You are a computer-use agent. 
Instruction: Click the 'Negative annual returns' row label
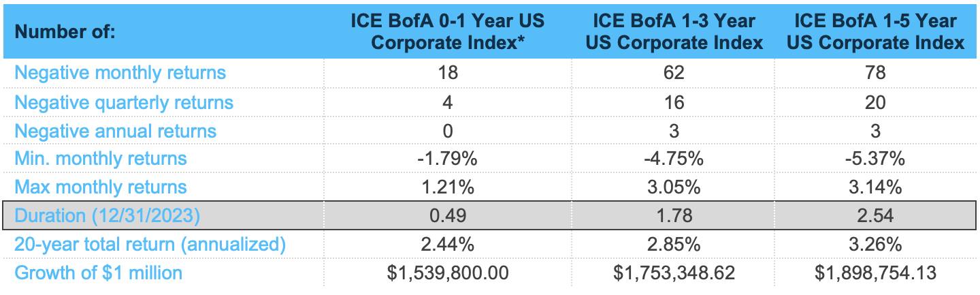(x=116, y=131)
